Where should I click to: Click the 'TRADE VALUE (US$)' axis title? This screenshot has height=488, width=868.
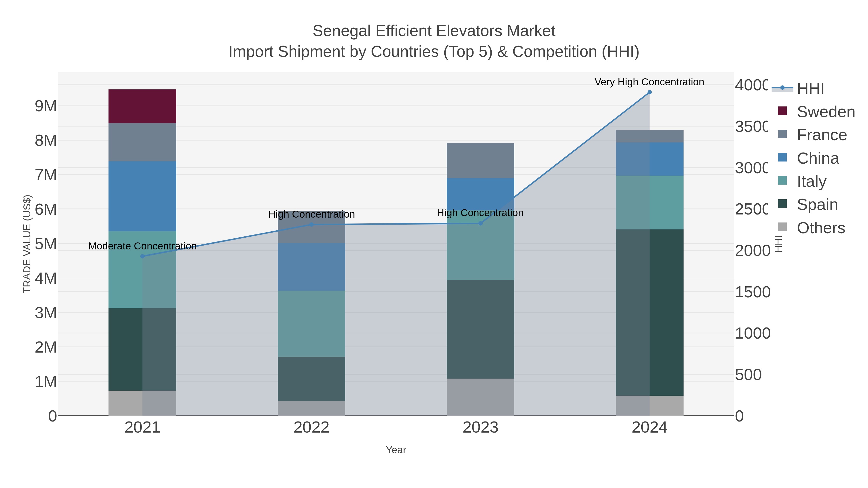point(27,244)
